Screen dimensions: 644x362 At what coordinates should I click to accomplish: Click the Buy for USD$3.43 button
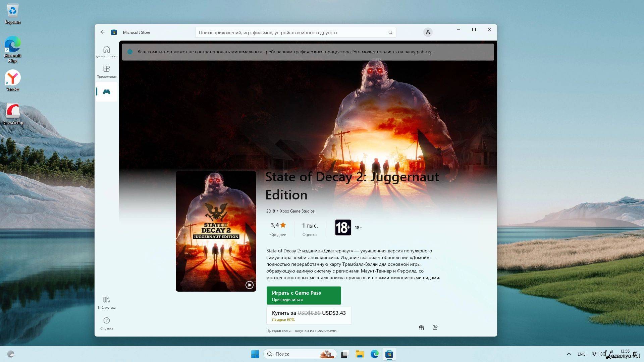[x=308, y=315]
